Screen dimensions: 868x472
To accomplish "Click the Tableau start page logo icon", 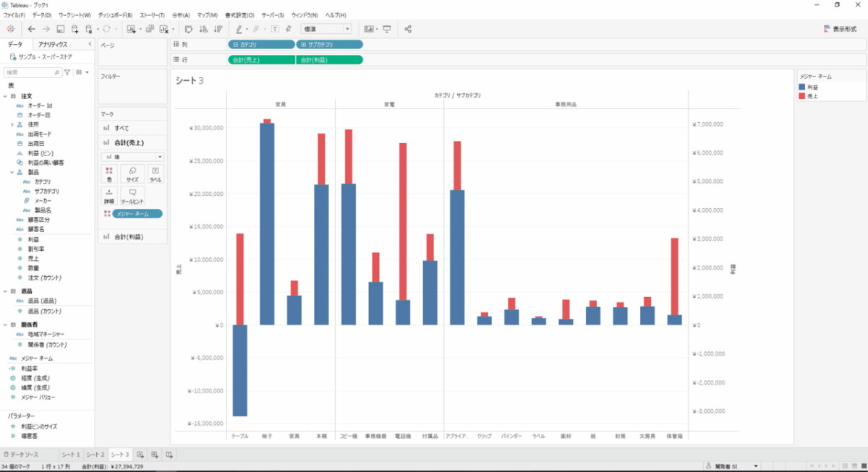I will point(10,29).
